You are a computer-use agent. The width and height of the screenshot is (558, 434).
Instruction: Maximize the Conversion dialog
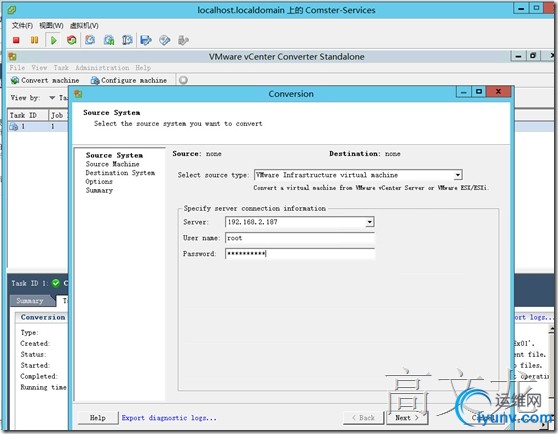479,92
